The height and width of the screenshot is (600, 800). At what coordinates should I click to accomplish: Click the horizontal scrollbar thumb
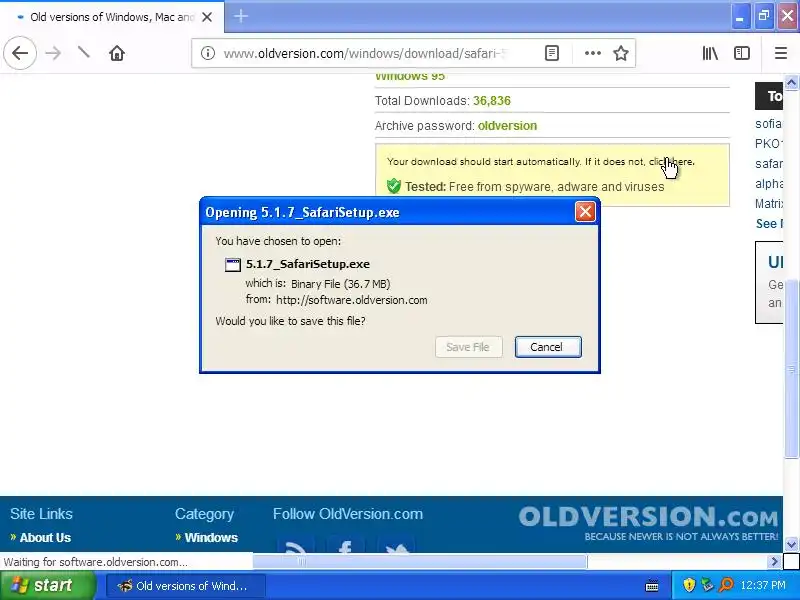[x=419, y=562]
